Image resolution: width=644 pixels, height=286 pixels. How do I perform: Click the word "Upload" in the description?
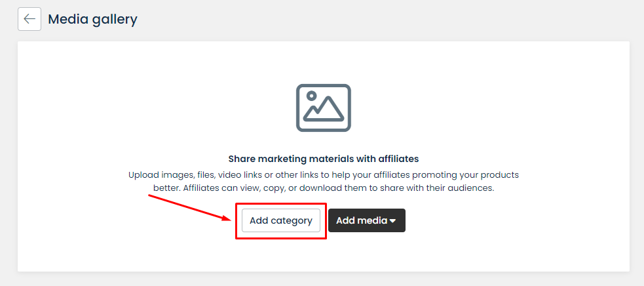tap(143, 175)
